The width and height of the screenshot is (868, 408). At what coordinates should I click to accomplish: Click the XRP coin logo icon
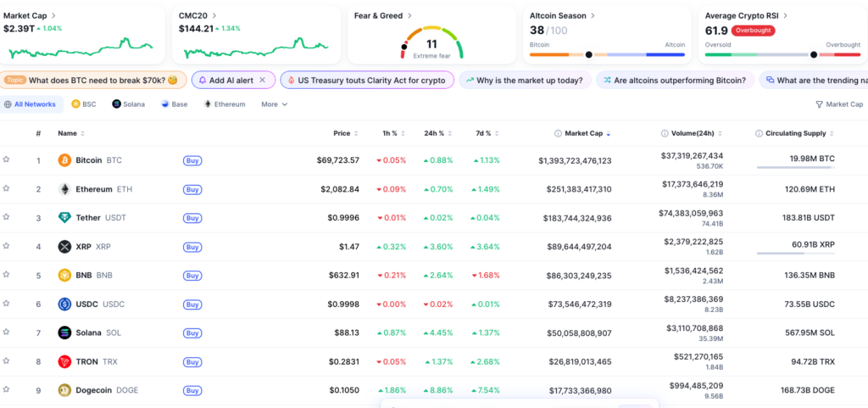[64, 247]
